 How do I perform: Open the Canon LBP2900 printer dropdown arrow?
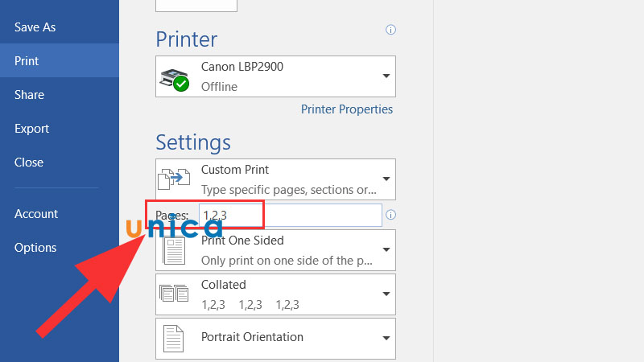pyautogui.click(x=386, y=76)
